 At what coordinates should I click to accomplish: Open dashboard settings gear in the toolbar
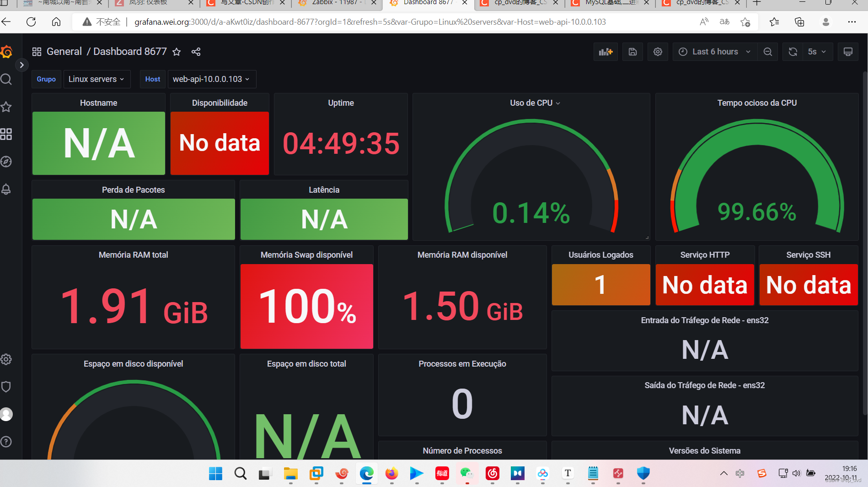coord(658,51)
